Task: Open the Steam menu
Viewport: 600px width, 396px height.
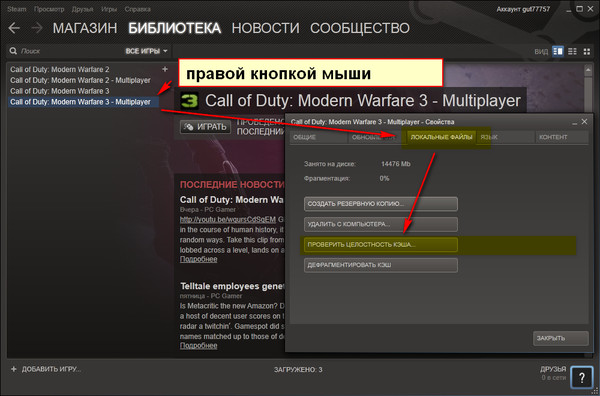Action: point(17,9)
